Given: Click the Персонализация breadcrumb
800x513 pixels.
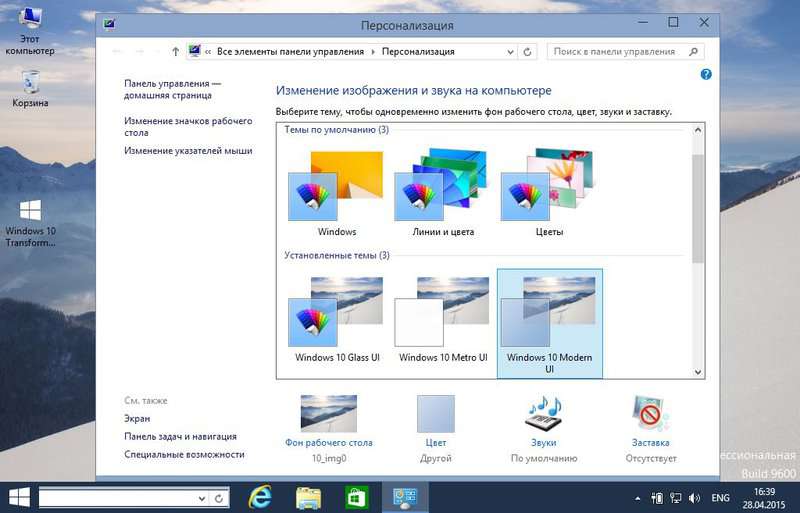Looking at the screenshot, I should [418, 52].
